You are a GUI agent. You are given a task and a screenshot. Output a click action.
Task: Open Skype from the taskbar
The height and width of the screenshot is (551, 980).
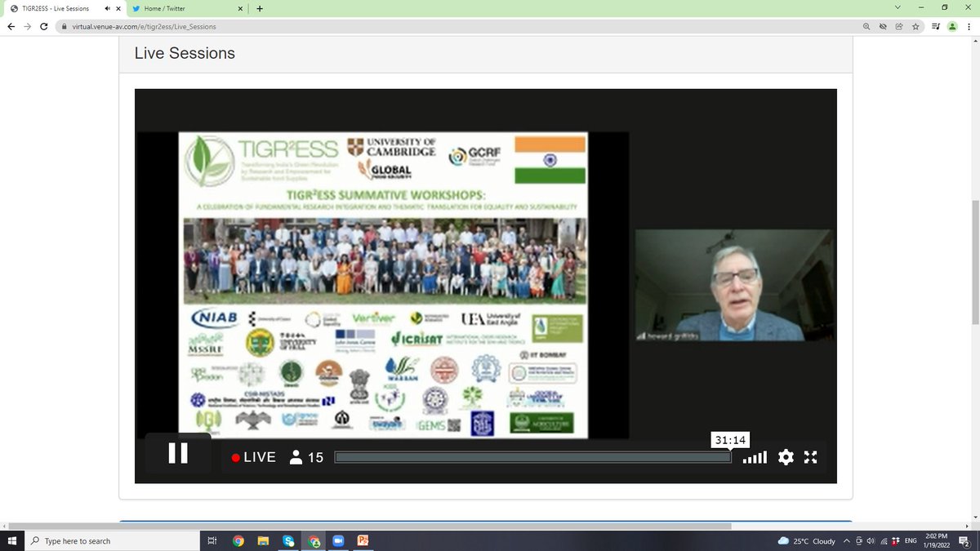point(288,540)
